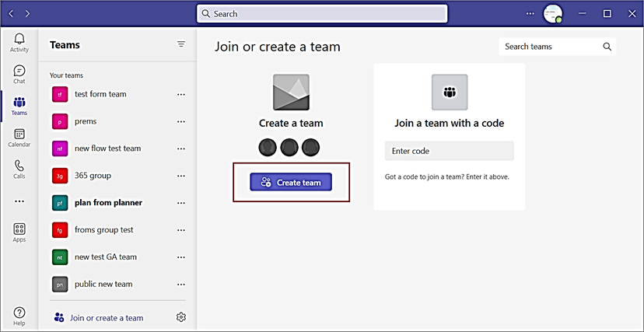
Task: Open more options for froms group test
Action: tap(181, 230)
